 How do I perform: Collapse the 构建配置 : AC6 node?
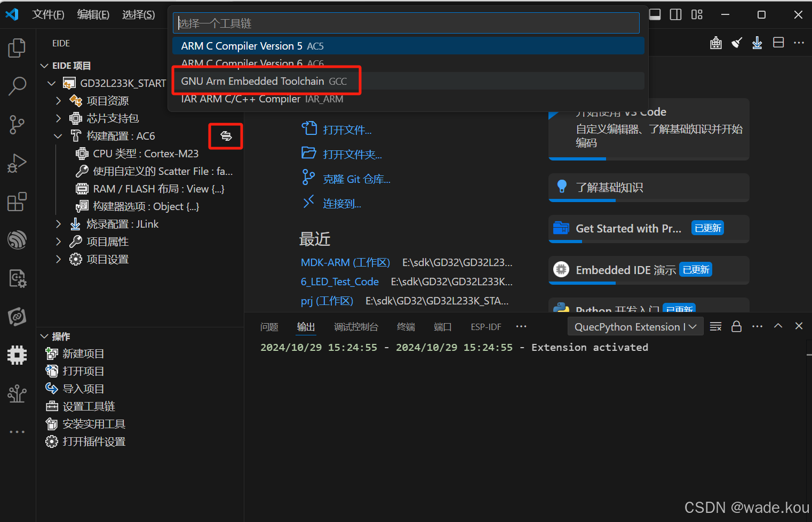click(x=59, y=136)
